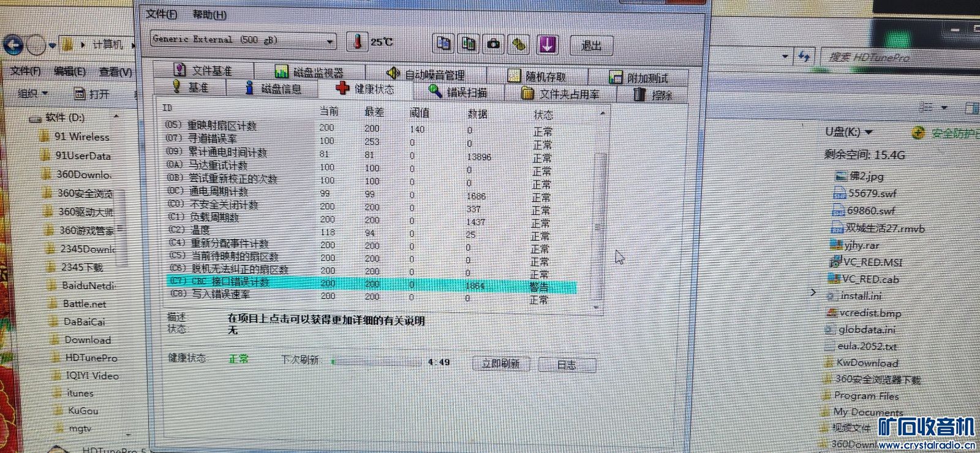The width and height of the screenshot is (980, 453).
Task: Click the copy screenshot icon in HD Tune toolbar
Action: tap(469, 44)
